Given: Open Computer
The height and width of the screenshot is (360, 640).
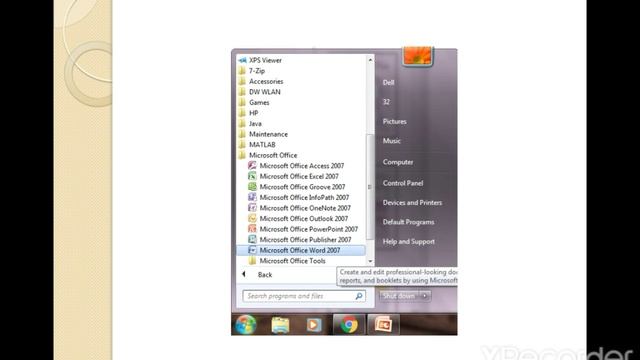Looking at the screenshot, I should tap(398, 162).
